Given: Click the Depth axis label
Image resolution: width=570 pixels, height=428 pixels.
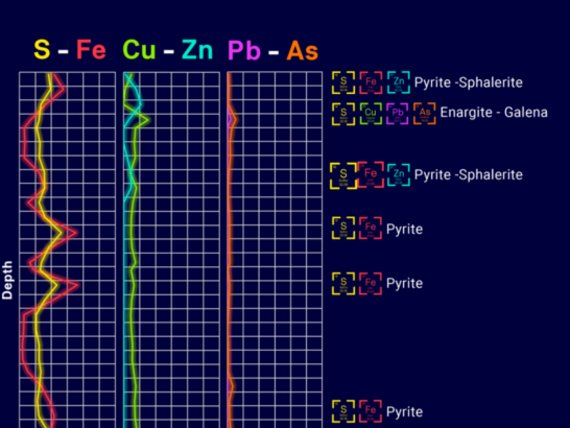Looking at the screenshot, I should click(7, 280).
